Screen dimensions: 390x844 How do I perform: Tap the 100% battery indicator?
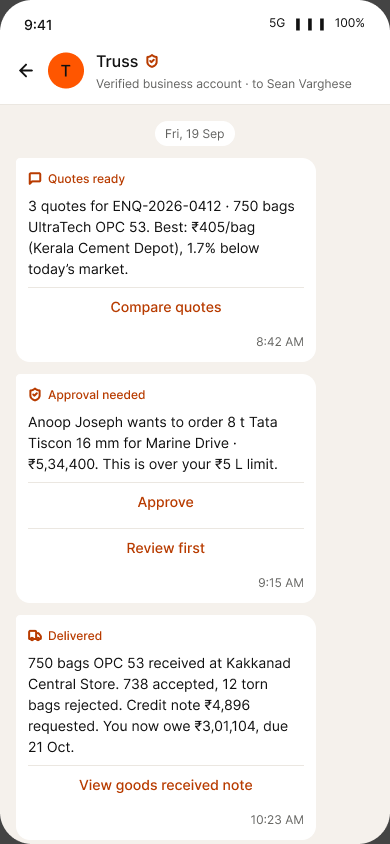tap(350, 23)
